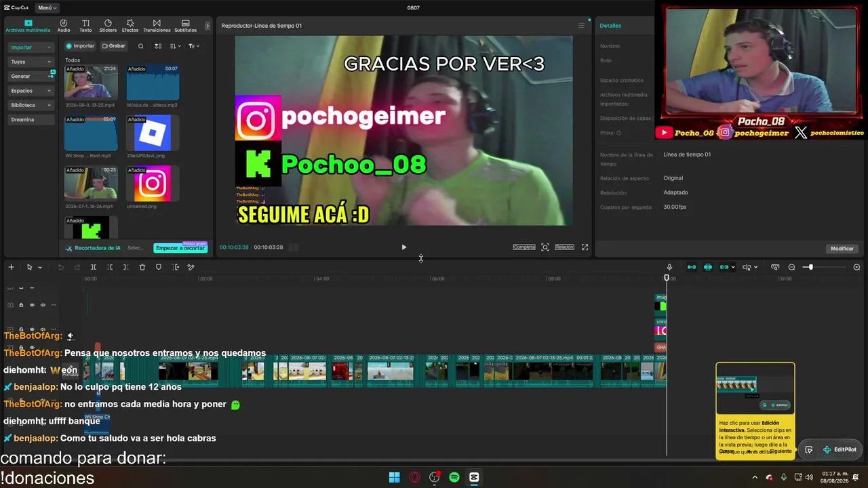This screenshot has height=488, width=868.
Task: Click the preview zoom focus icon
Action: click(x=545, y=247)
